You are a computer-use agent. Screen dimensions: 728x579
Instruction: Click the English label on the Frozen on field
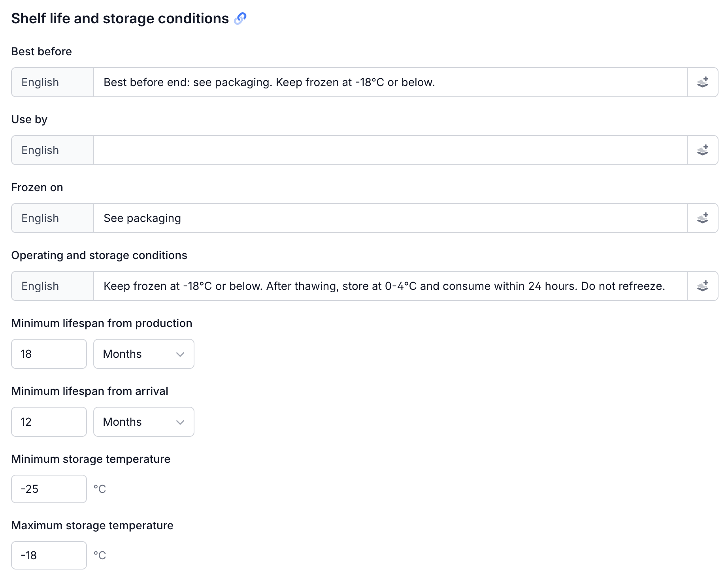(52, 218)
